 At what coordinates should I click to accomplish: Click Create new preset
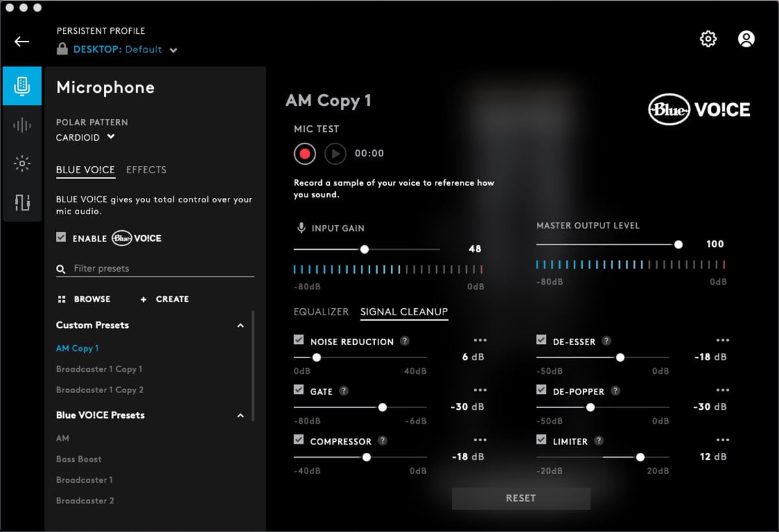165,299
